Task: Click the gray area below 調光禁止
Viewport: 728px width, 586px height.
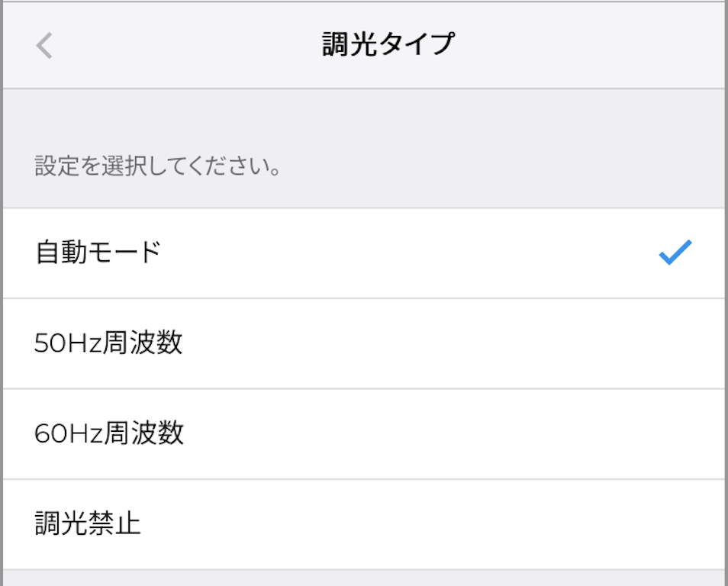Action: pyautogui.click(x=363, y=578)
